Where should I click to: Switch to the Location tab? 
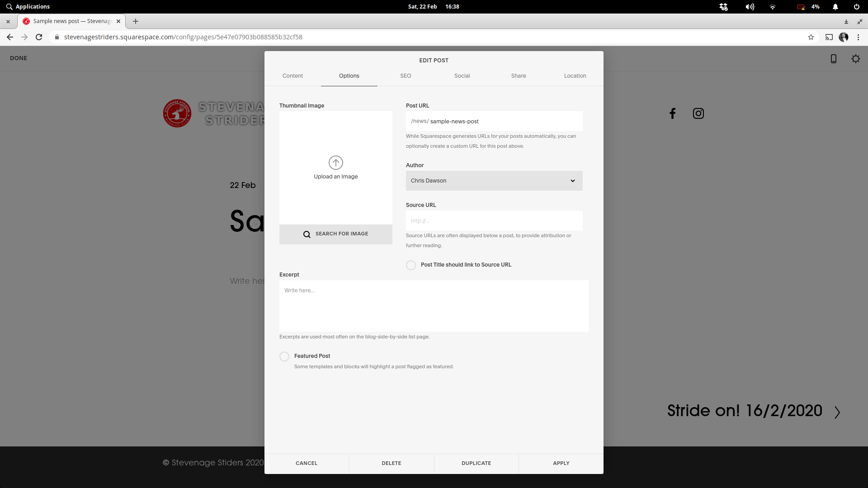click(x=575, y=76)
